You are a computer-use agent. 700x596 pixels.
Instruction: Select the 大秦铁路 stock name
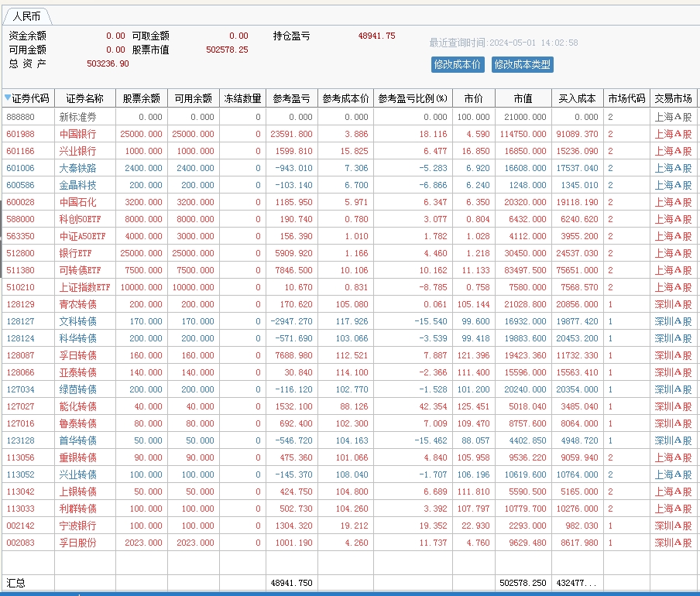(77, 168)
